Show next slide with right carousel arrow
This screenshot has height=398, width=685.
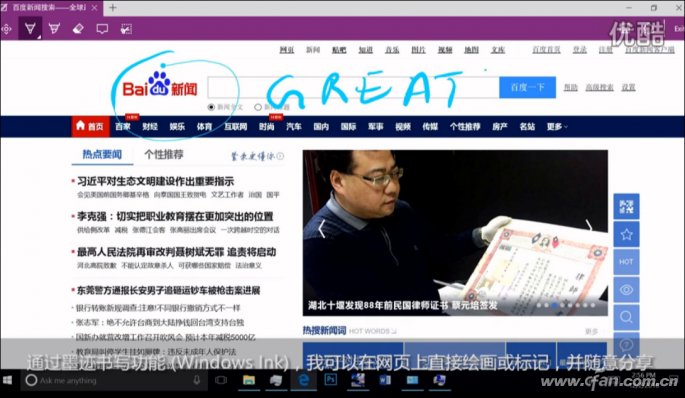pyautogui.click(x=589, y=225)
